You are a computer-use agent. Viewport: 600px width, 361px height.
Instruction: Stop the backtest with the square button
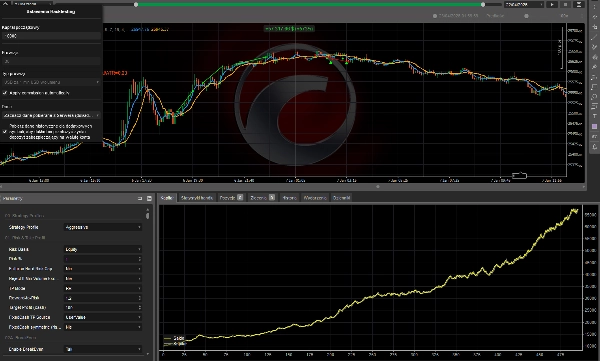click(x=566, y=4)
